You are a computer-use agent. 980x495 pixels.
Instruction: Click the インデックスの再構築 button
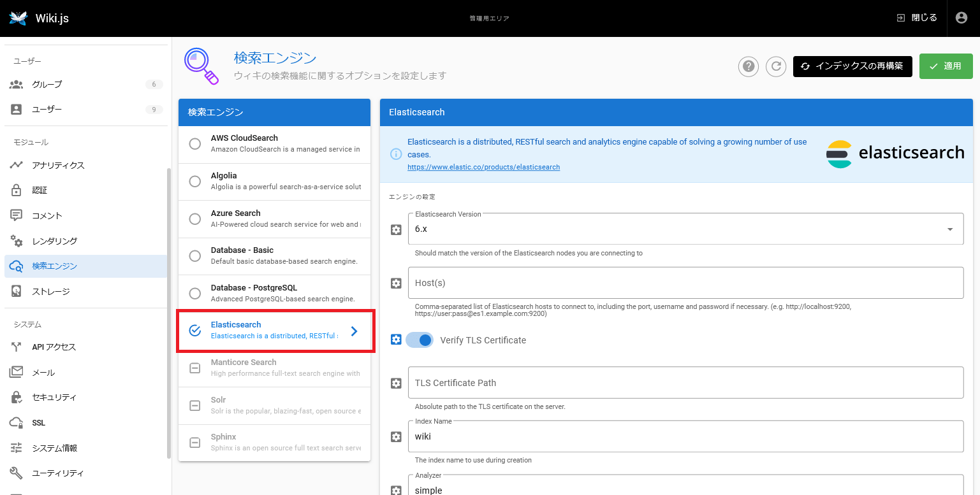[x=852, y=66]
